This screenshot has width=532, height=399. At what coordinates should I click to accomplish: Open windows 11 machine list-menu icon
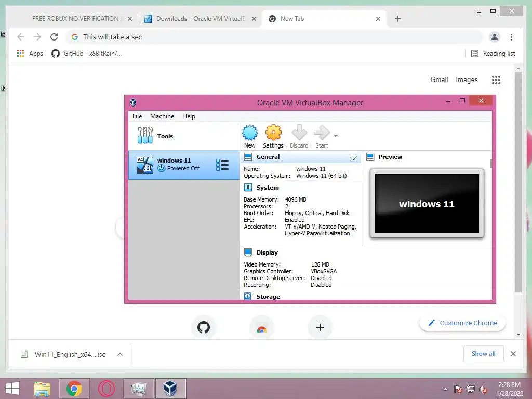[x=222, y=165]
